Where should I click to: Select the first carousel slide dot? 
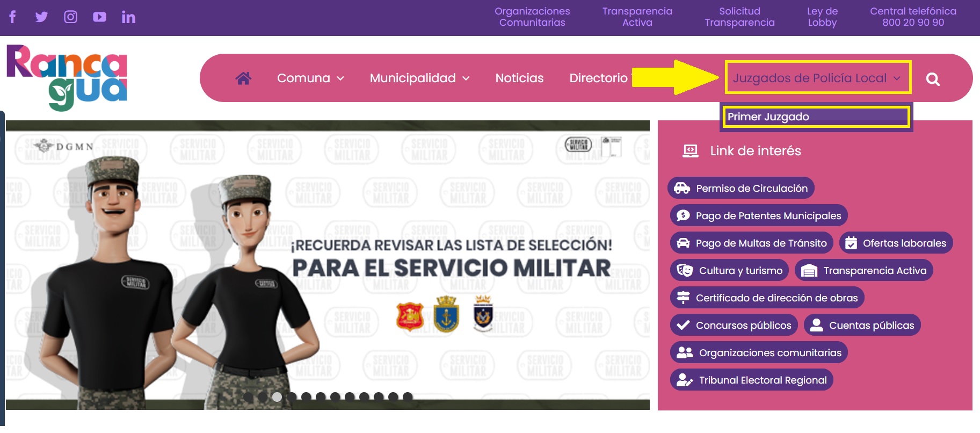(248, 397)
